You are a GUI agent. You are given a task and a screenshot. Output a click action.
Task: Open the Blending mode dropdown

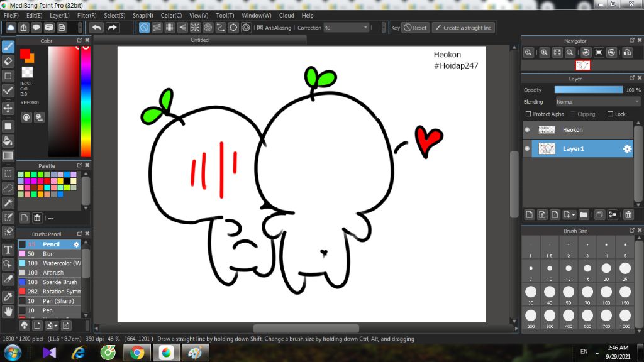pos(597,102)
